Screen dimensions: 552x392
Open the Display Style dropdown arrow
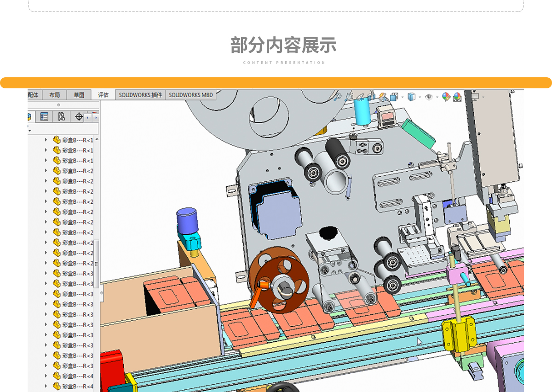point(420,97)
